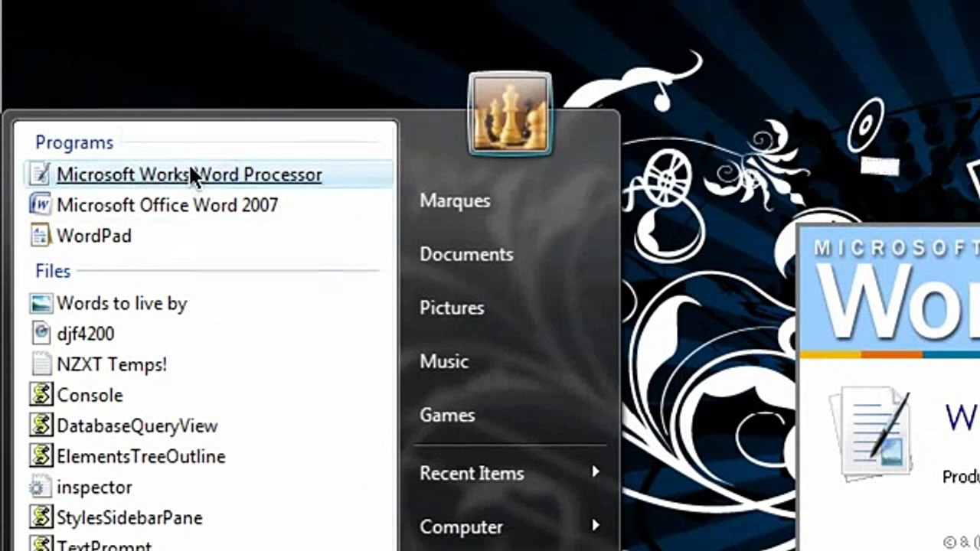Open the DatabaseQueryView file
This screenshot has width=980, height=551.
click(x=137, y=425)
